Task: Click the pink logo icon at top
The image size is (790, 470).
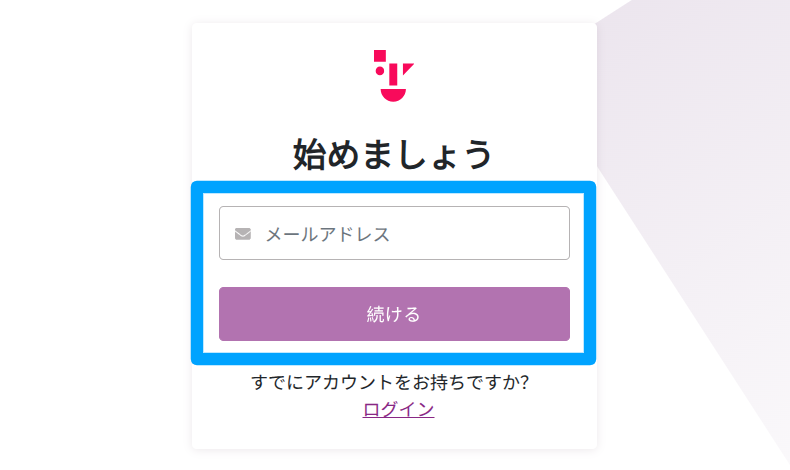Action: click(393, 75)
